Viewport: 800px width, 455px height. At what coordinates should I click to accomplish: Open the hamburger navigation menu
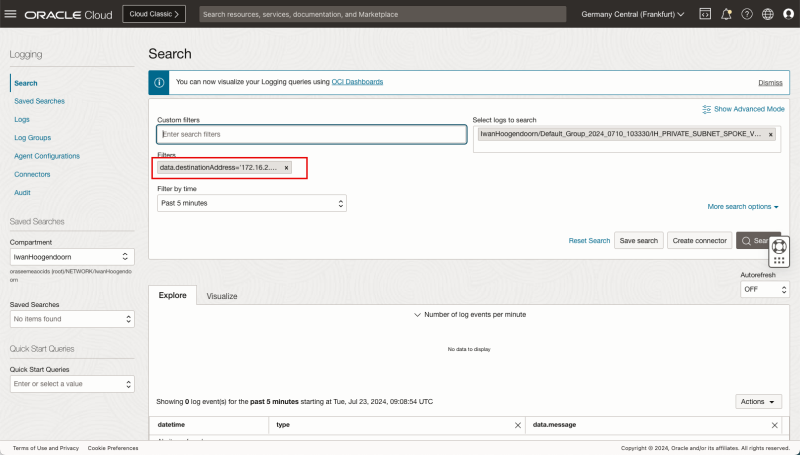[11, 15]
